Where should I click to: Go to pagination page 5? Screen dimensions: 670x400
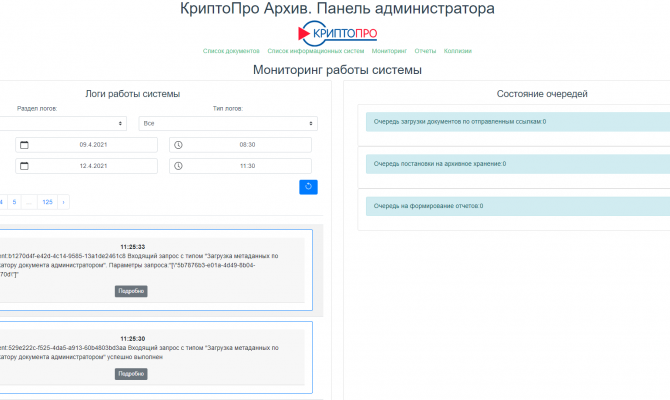pyautogui.click(x=14, y=202)
